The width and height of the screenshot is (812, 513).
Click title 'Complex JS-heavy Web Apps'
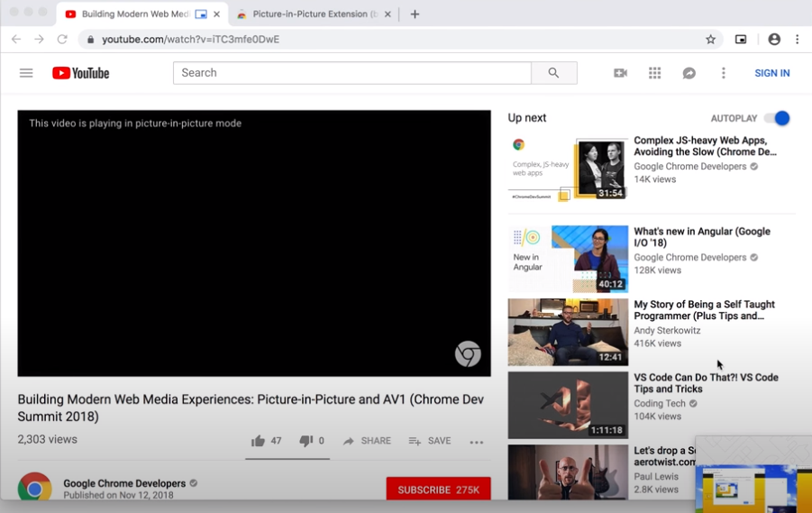[705, 146]
